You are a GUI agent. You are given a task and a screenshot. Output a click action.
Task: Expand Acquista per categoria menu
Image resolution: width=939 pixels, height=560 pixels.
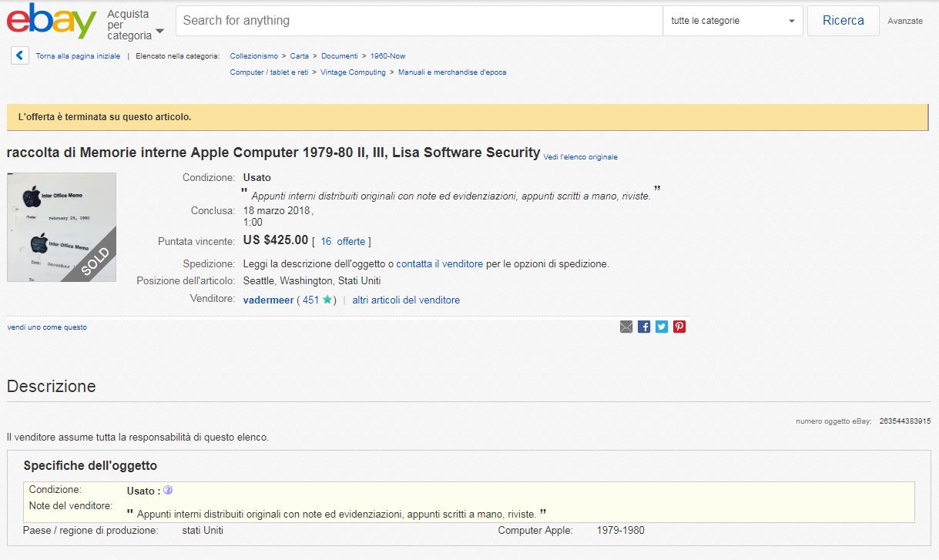coord(136,25)
